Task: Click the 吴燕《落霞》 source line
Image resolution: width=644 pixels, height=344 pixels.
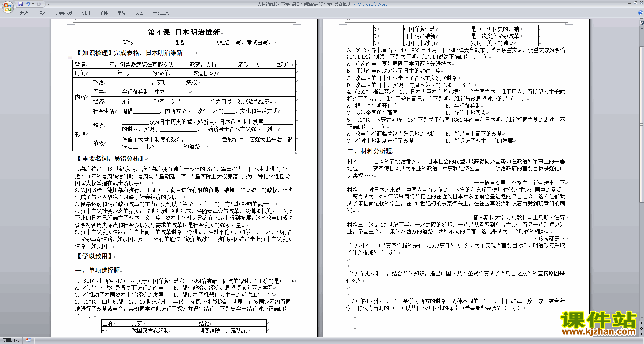Action: pos(543,239)
